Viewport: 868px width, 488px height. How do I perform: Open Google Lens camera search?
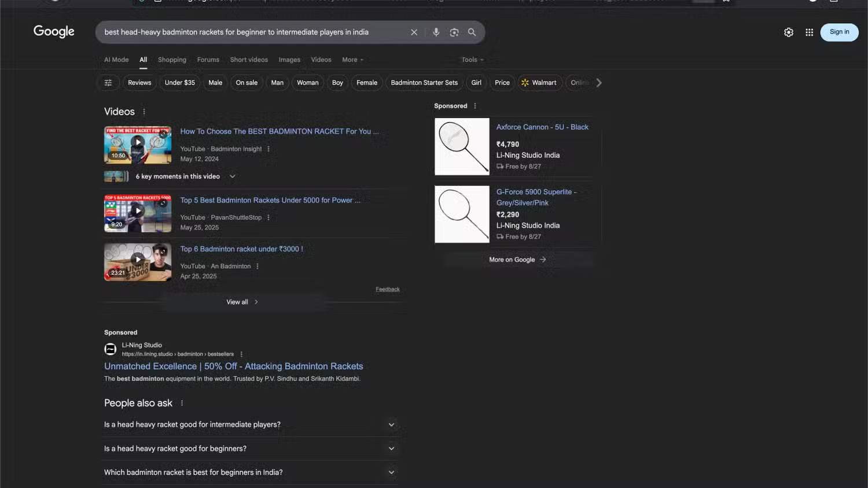[x=454, y=32]
